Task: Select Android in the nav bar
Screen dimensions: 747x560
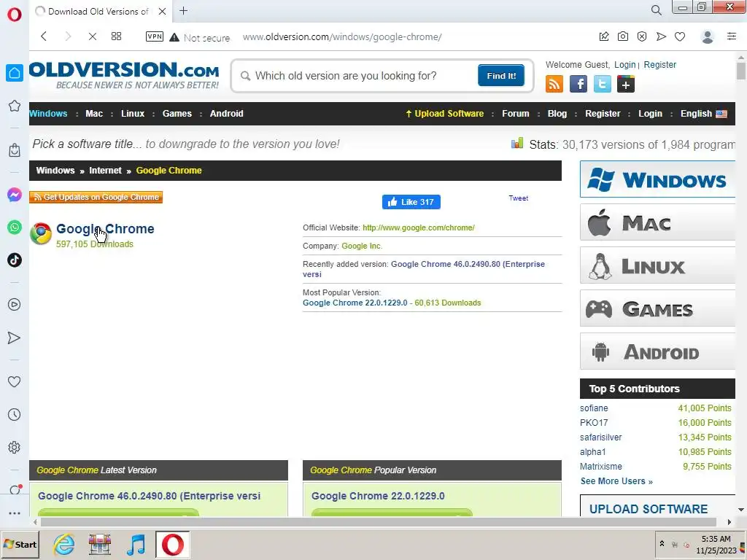Action: 226,113
